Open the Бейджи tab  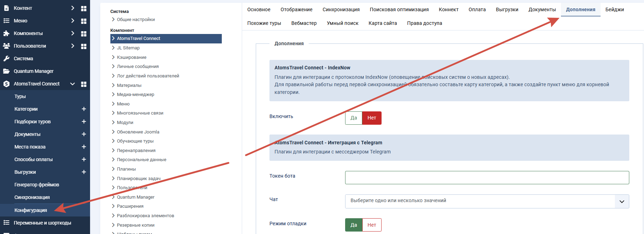coord(615,9)
